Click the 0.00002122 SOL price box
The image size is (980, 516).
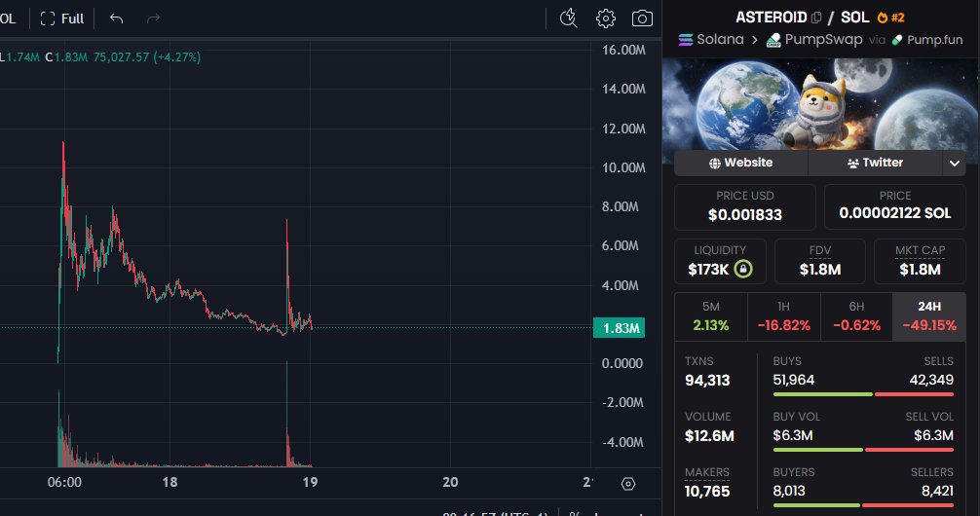[x=895, y=206]
